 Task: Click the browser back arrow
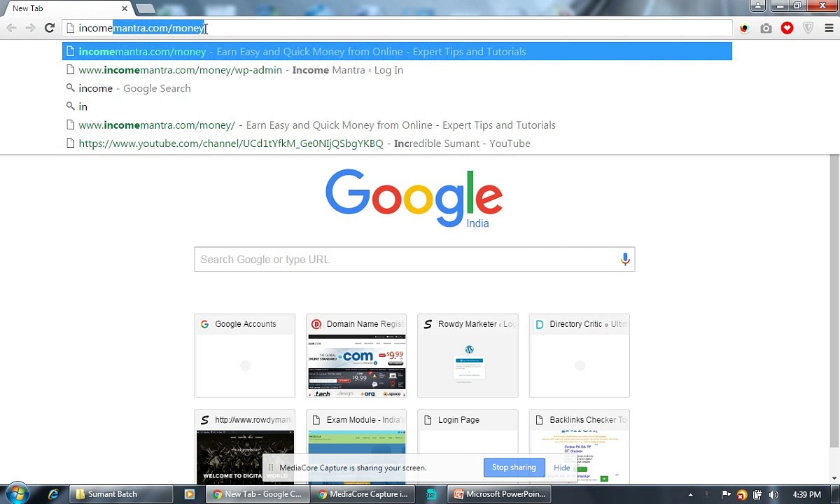(x=11, y=28)
